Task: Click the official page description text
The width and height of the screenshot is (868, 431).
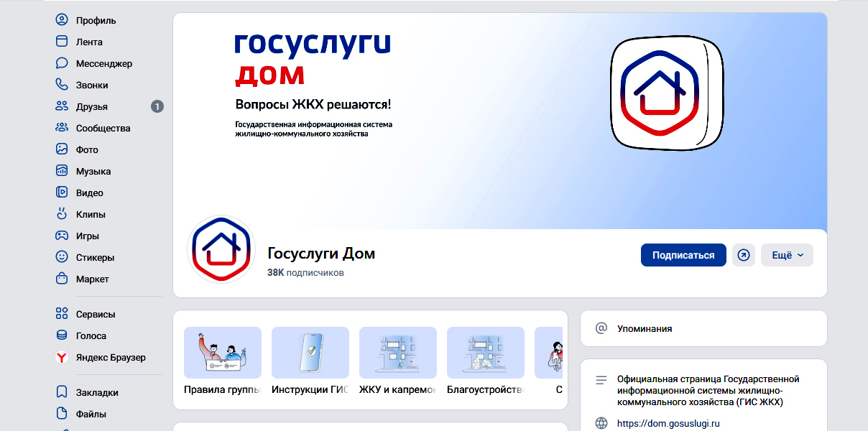Action: 708,390
